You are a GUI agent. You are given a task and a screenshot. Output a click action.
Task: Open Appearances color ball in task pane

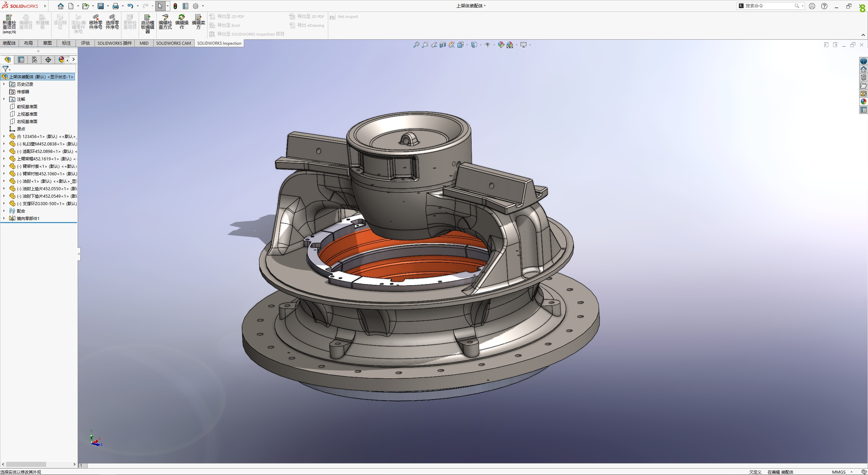click(x=864, y=102)
